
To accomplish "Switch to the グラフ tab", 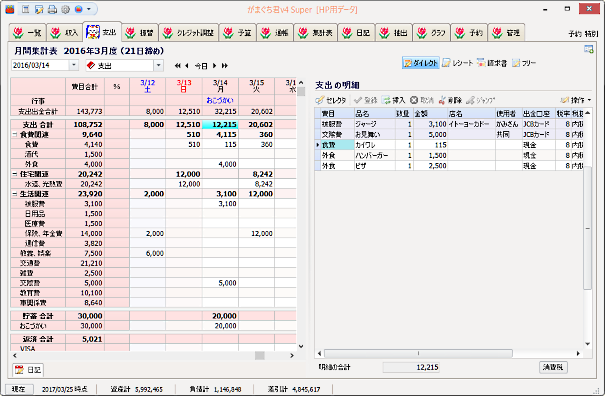I will (432, 33).
